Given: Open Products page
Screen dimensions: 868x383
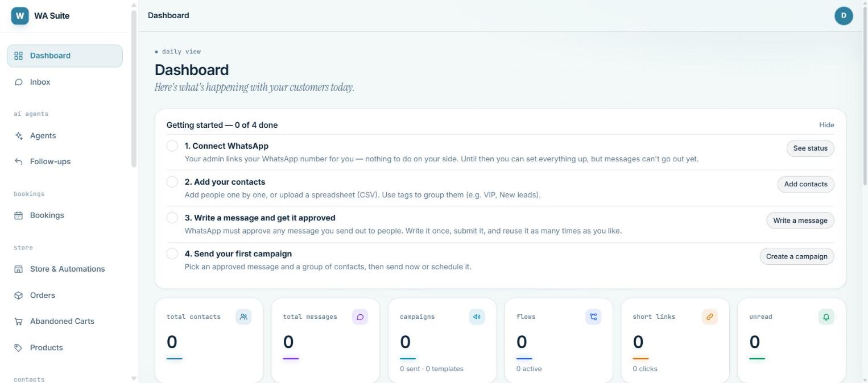Looking at the screenshot, I should coord(65,348).
